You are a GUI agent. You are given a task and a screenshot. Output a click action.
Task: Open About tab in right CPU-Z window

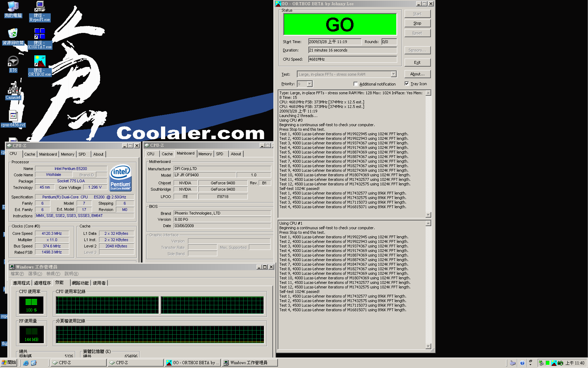click(x=236, y=154)
